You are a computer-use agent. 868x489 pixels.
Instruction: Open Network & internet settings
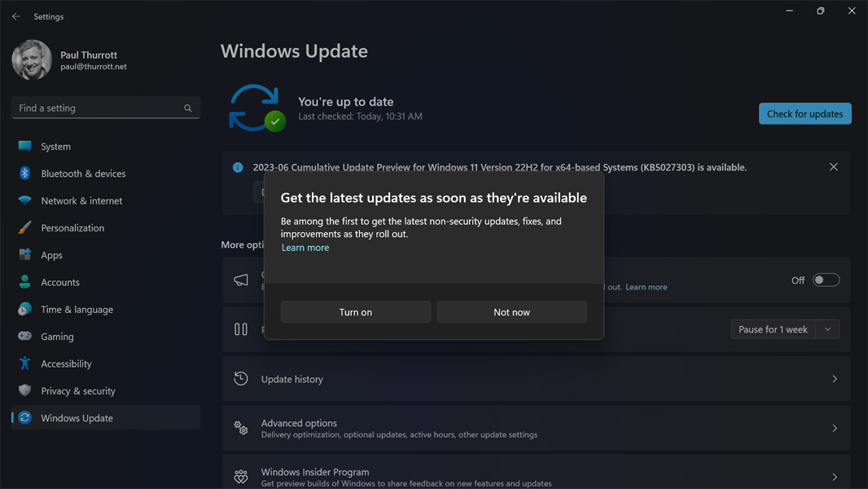pos(106,200)
